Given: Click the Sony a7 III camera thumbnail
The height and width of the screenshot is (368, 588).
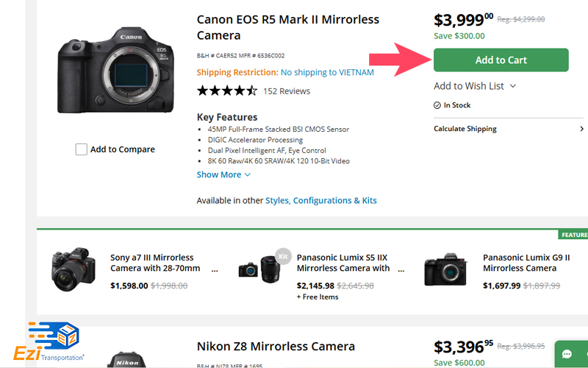Looking at the screenshot, I should pos(73,269).
